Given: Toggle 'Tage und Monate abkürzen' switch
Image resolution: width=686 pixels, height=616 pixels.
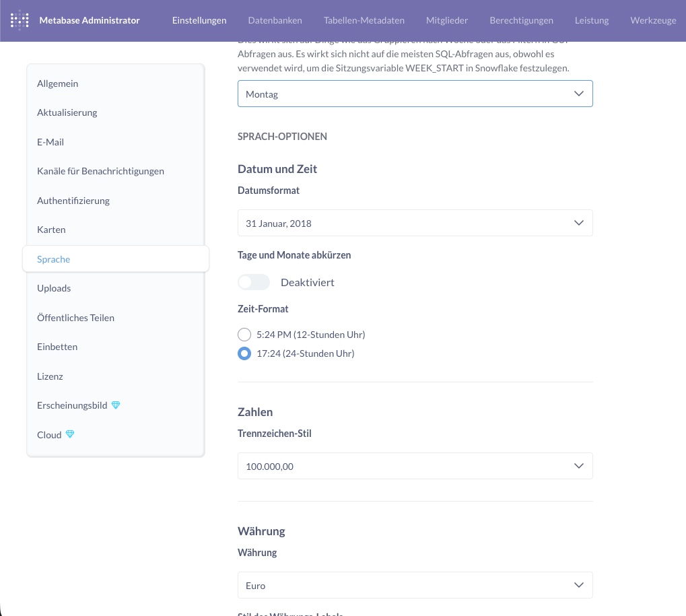Looking at the screenshot, I should 254,282.
